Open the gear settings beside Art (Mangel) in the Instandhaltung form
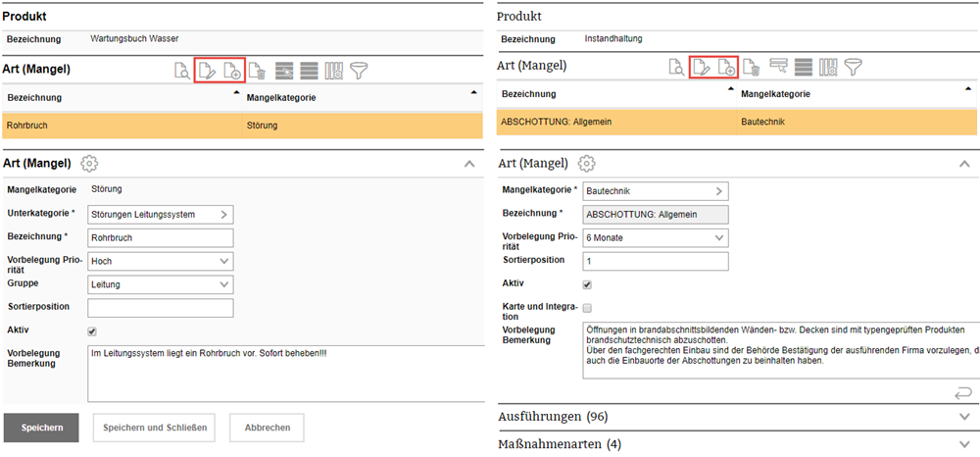This screenshot has width=980, height=457. 588,164
